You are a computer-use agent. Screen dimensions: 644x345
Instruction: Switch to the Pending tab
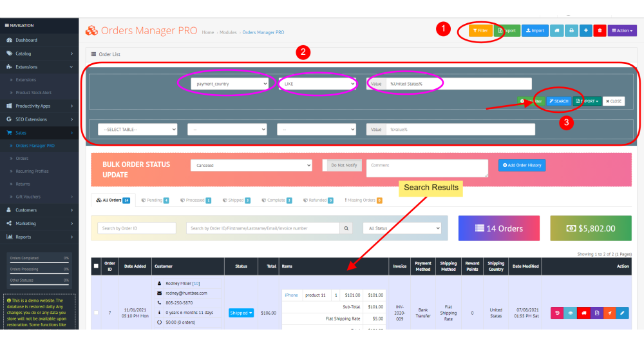155,201
